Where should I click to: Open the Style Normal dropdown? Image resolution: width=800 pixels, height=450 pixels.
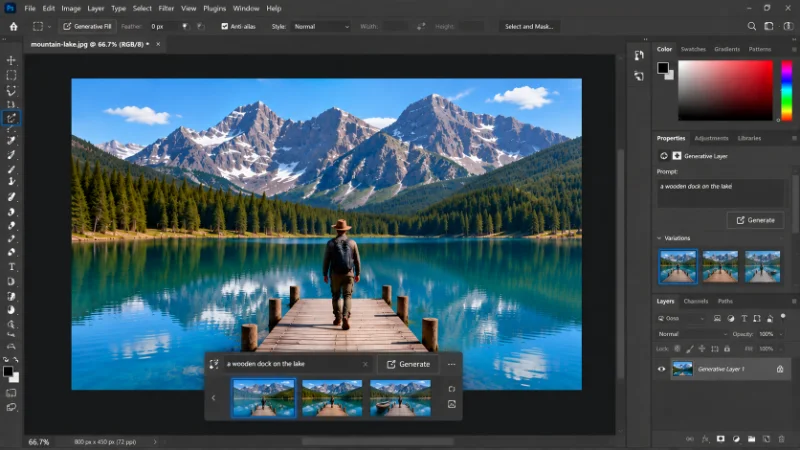pos(321,27)
